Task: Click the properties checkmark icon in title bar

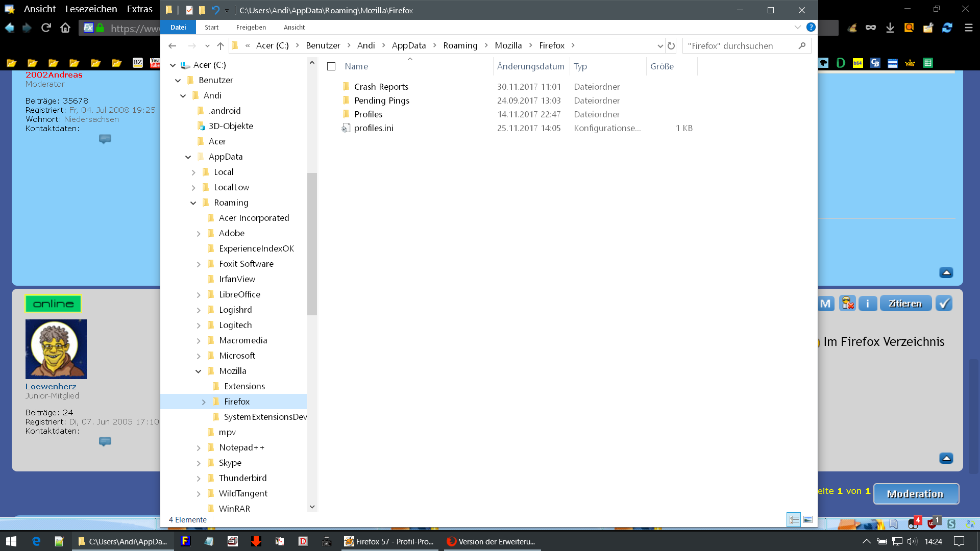Action: (x=189, y=10)
